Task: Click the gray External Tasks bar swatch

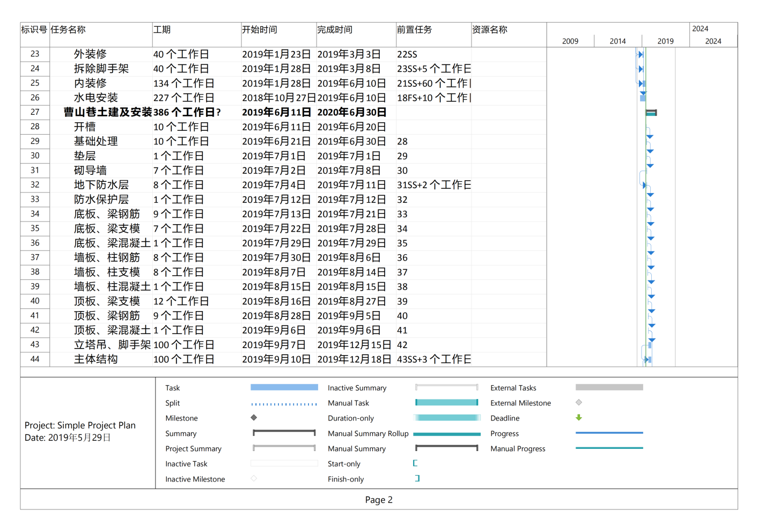Action: (609, 387)
